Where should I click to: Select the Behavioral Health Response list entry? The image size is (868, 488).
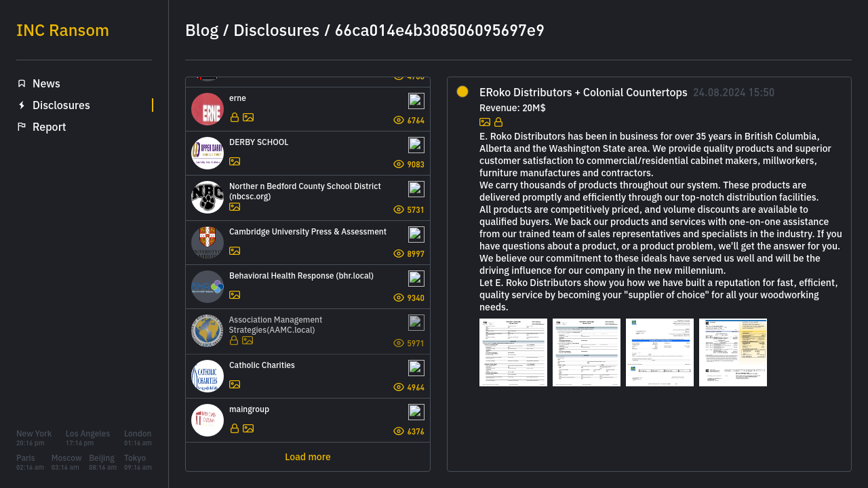(301, 276)
